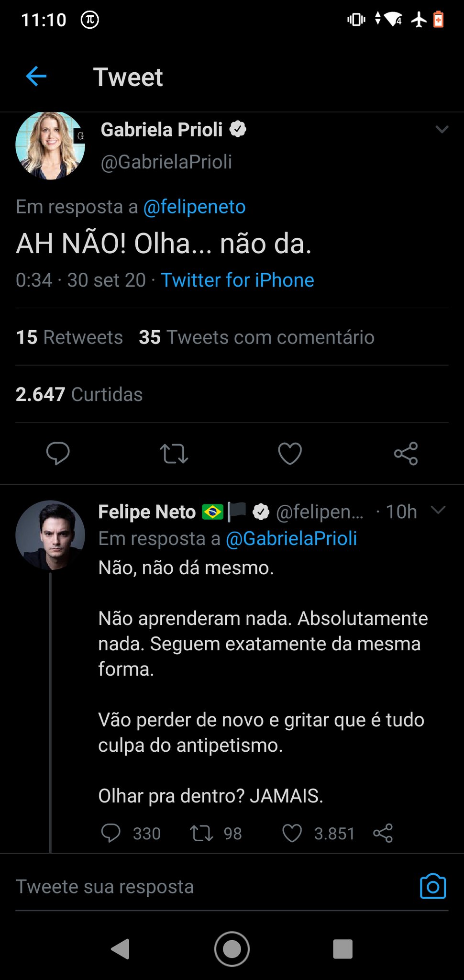This screenshot has height=980, width=464.
Task: Open the 2.647 Curtidas likes list
Action: (79, 394)
